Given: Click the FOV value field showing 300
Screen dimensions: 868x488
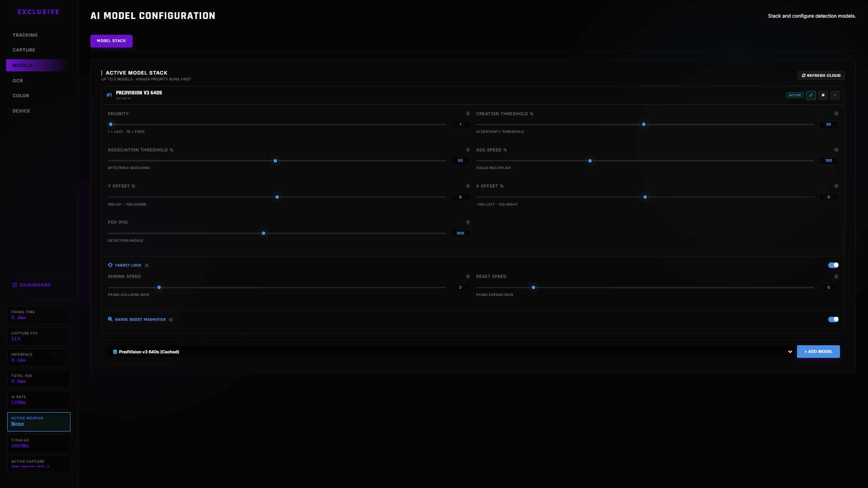Looking at the screenshot, I should (x=460, y=233).
